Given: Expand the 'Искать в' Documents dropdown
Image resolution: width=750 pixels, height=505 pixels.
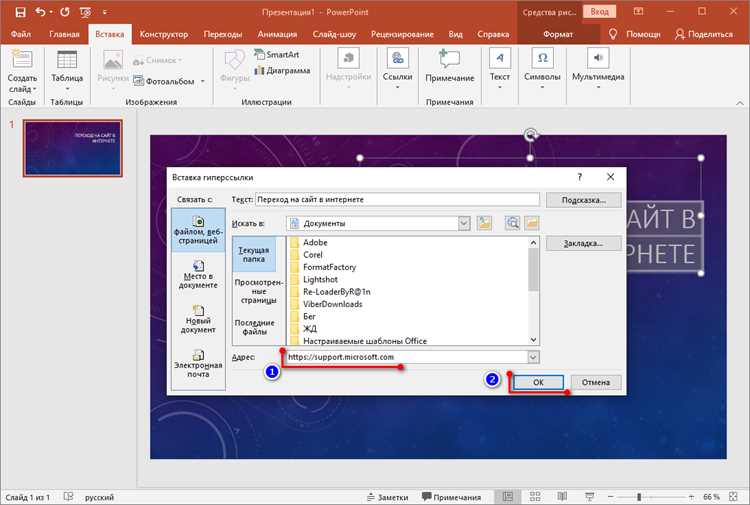Looking at the screenshot, I should tap(463, 223).
